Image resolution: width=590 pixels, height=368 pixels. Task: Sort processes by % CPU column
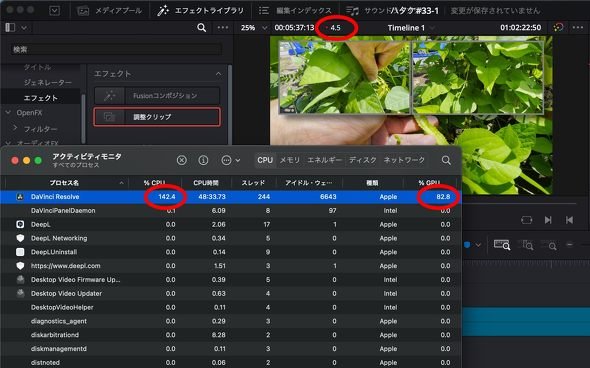pos(155,183)
